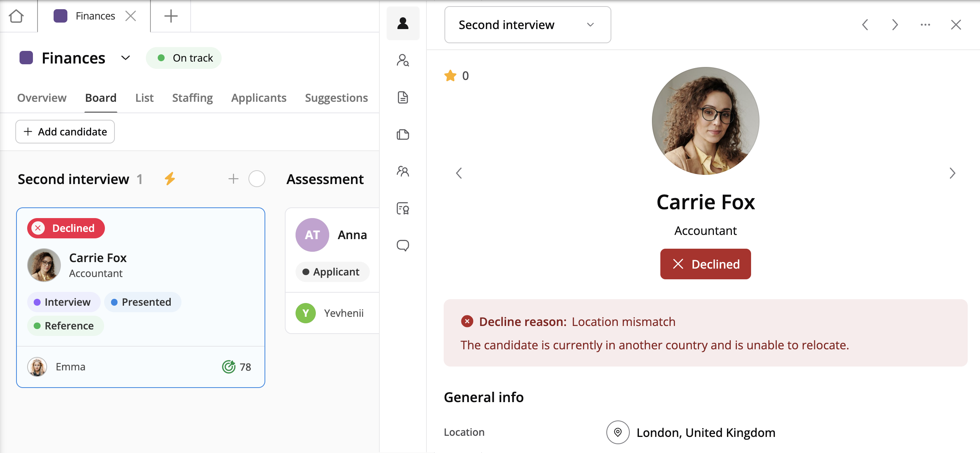The width and height of the screenshot is (980, 453).
Task: Open the person search sidebar icon
Action: click(x=403, y=60)
